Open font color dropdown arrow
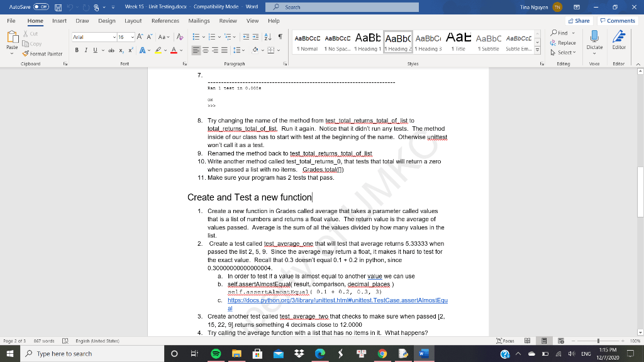Screen dimensions: 644x362 coord(181,50)
